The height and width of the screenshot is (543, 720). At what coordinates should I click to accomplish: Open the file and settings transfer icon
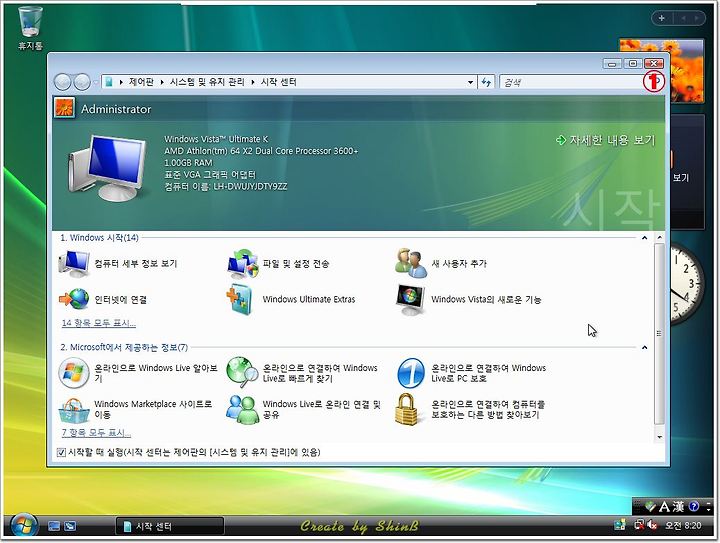[242, 263]
